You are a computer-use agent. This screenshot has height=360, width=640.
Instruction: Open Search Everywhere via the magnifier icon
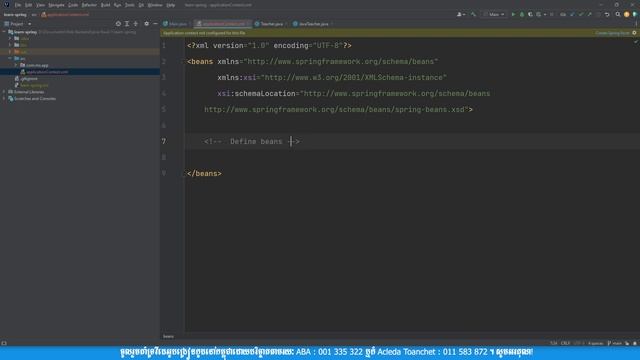(x=618, y=14)
